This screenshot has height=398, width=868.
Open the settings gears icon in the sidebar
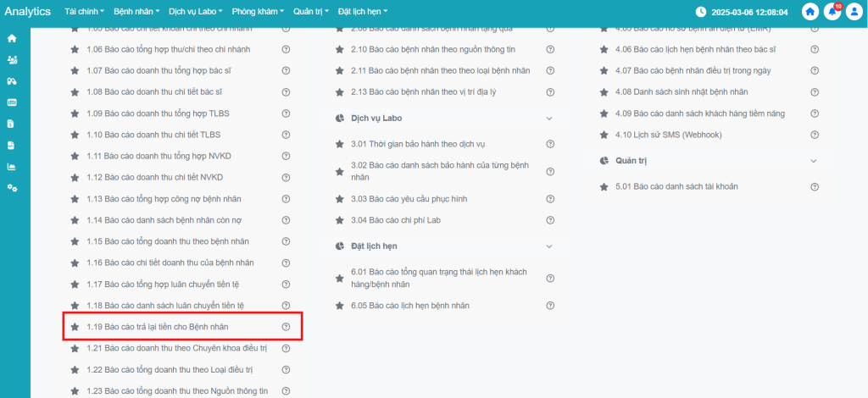click(12, 187)
